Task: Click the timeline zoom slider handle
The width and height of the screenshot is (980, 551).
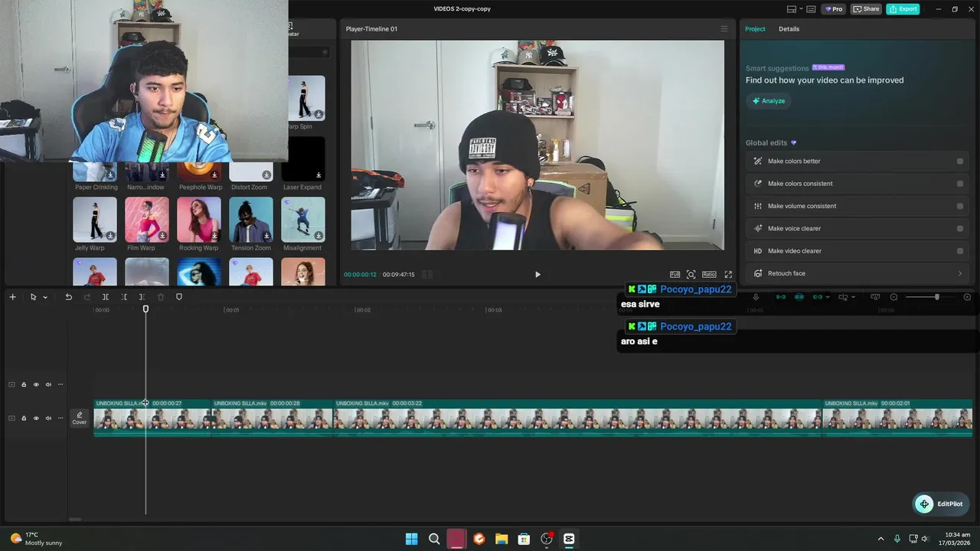Action: coord(936,297)
